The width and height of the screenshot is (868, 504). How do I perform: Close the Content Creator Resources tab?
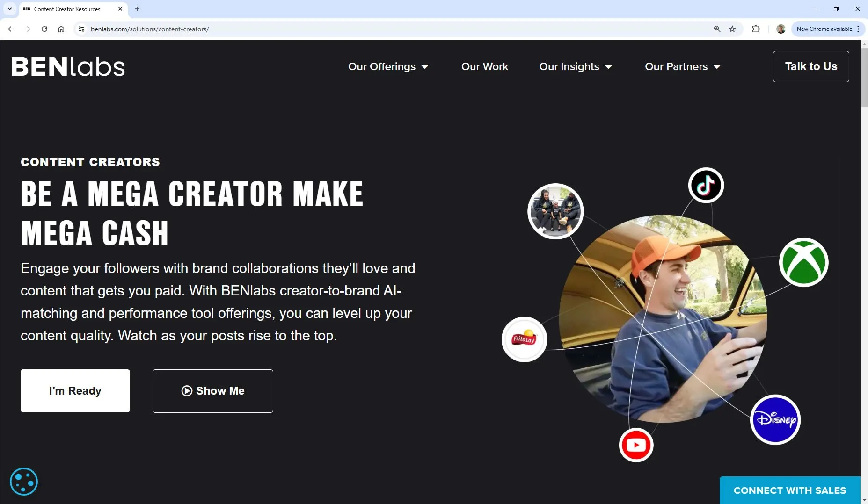click(x=120, y=9)
